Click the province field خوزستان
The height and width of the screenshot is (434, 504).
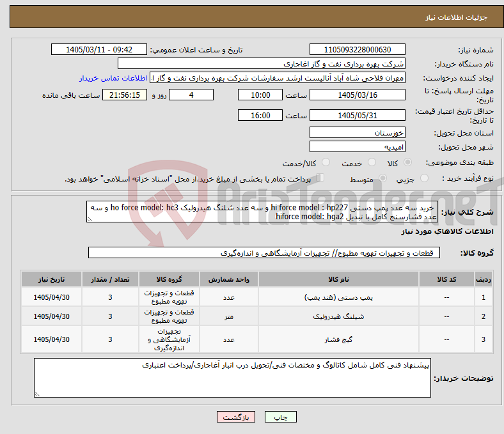357,132
